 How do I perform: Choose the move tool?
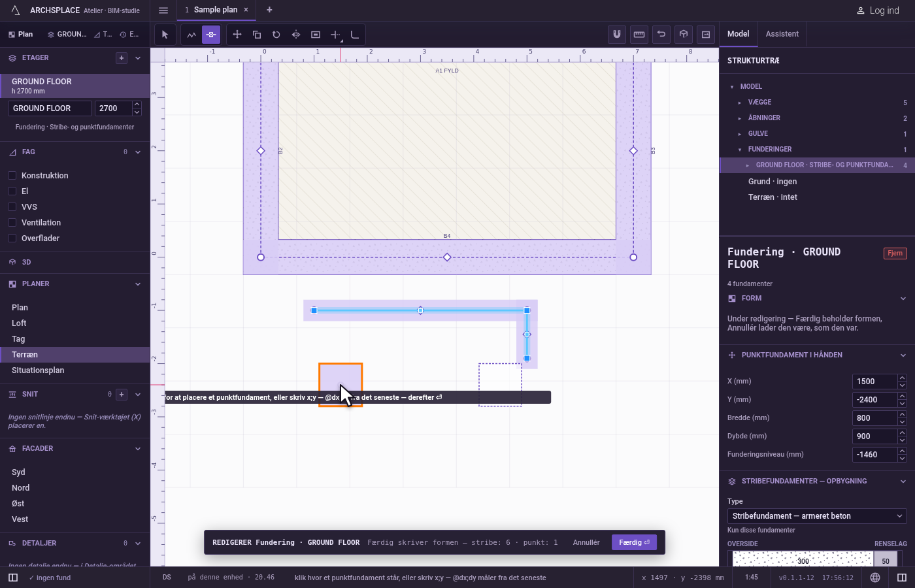(237, 35)
